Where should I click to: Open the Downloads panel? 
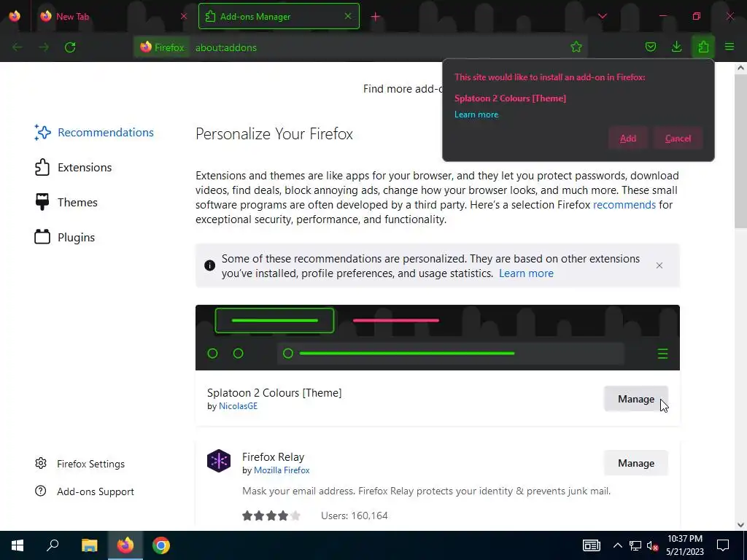[676, 47]
